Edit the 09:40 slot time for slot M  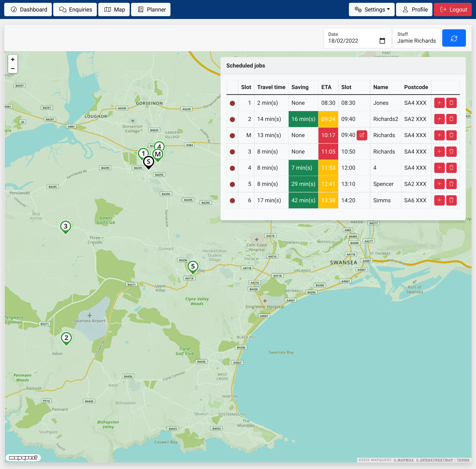coord(362,135)
